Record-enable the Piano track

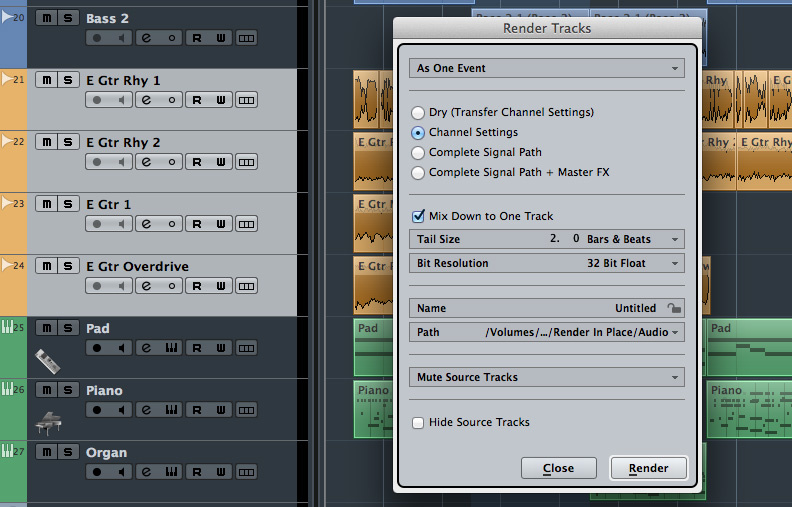click(x=97, y=410)
